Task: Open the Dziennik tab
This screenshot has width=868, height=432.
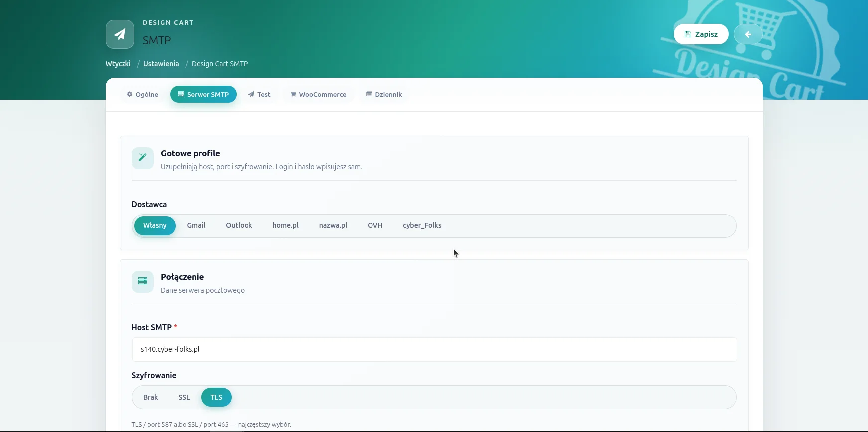Action: [x=384, y=94]
